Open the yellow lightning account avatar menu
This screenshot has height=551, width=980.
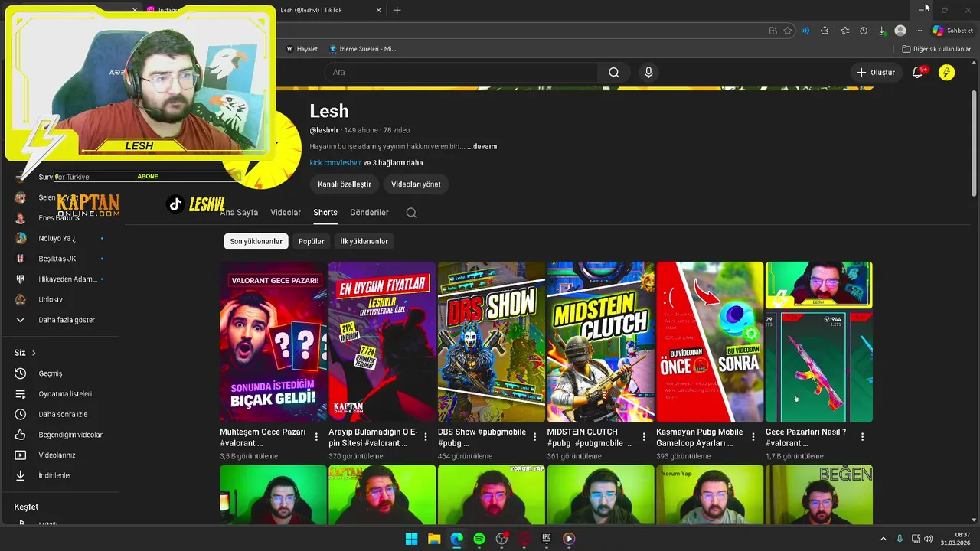[x=947, y=73]
